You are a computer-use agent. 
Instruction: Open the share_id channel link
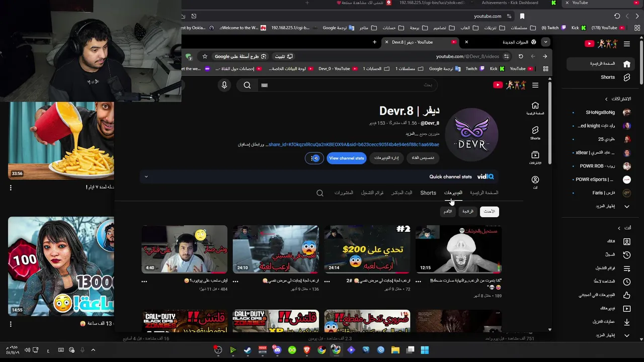pyautogui.click(x=353, y=145)
